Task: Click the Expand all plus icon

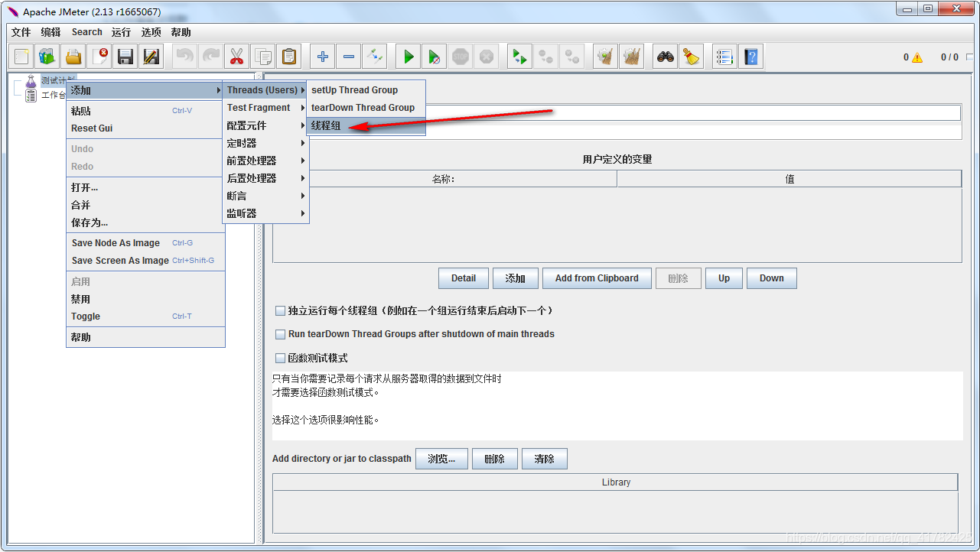Action: pos(323,57)
